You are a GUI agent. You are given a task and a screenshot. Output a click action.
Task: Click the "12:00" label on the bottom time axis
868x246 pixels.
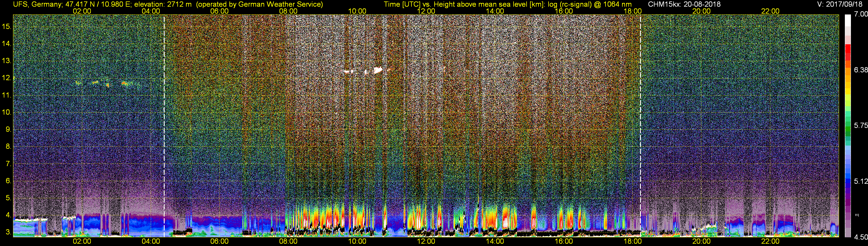tap(426, 241)
